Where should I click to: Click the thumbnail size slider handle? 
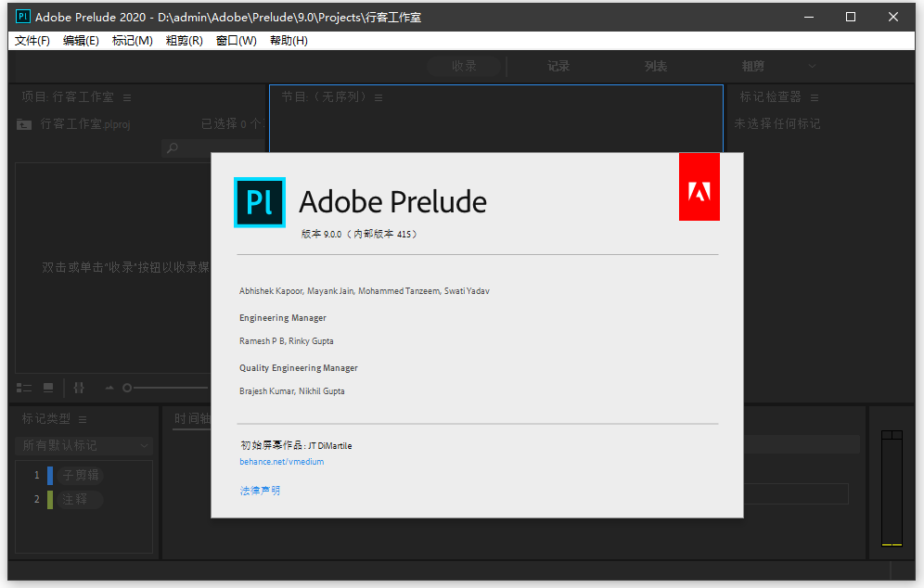(127, 388)
